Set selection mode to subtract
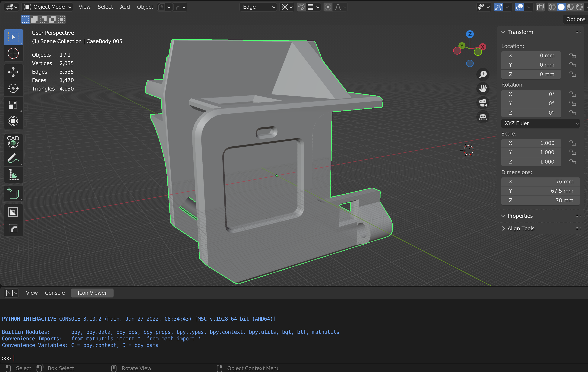588x372 pixels. (43, 20)
